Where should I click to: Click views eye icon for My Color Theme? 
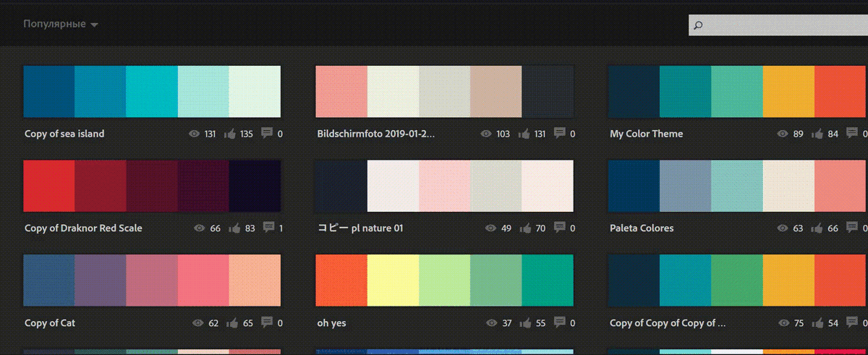click(x=783, y=134)
